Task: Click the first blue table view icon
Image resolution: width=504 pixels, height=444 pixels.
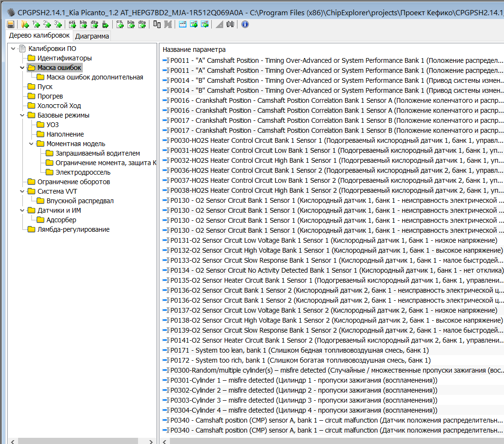Action: (182, 24)
